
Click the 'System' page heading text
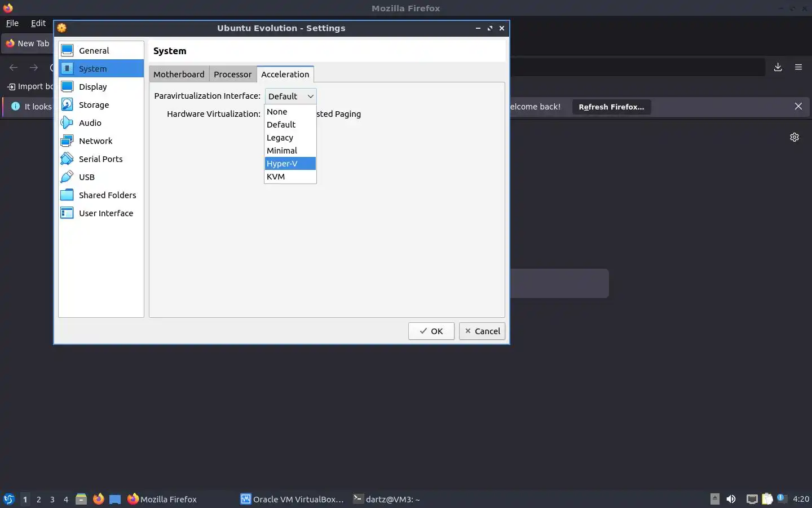coord(170,51)
